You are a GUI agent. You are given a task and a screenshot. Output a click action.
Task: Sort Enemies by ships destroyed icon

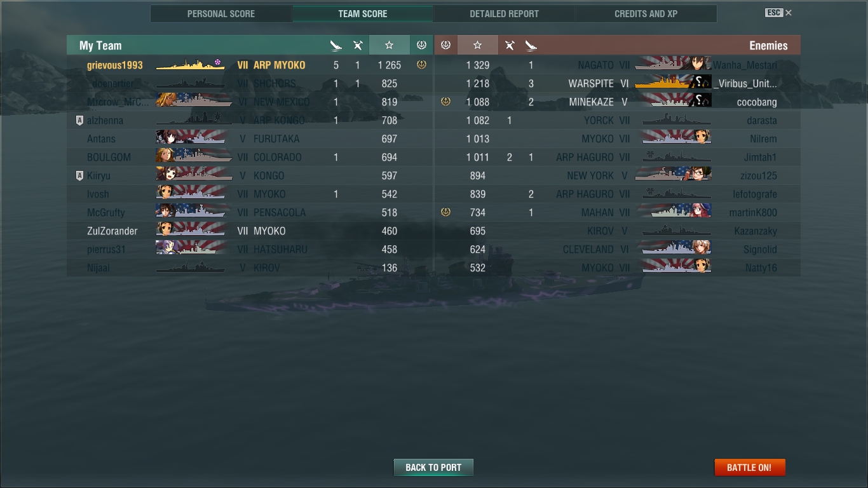(531, 45)
